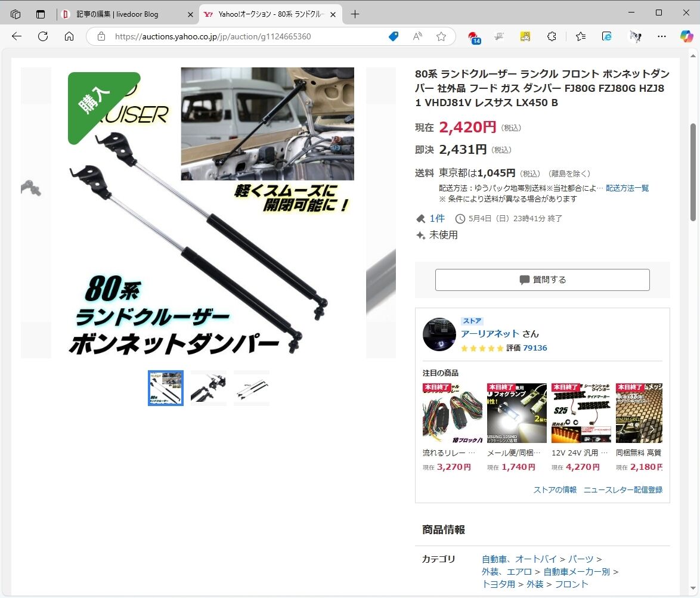The height and width of the screenshot is (598, 700).
Task: Start Read Aloud from address bar
Action: (x=417, y=36)
